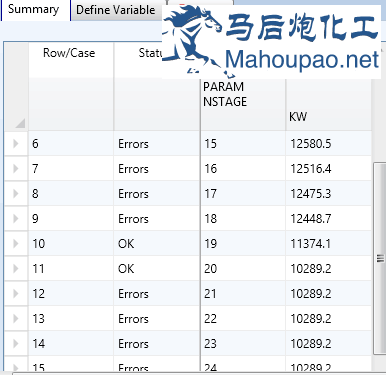The image size is (386, 375).
Task: Select row 12 using its arrow marker
Action: [x=16, y=294]
